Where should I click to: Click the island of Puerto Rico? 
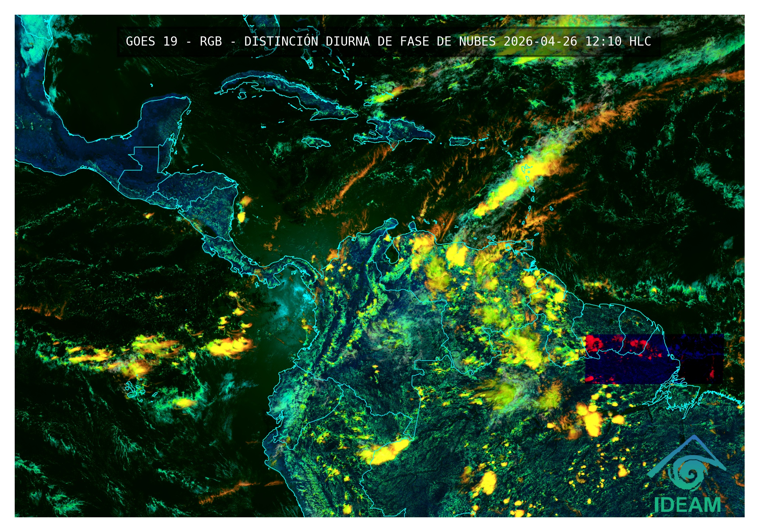point(461,142)
